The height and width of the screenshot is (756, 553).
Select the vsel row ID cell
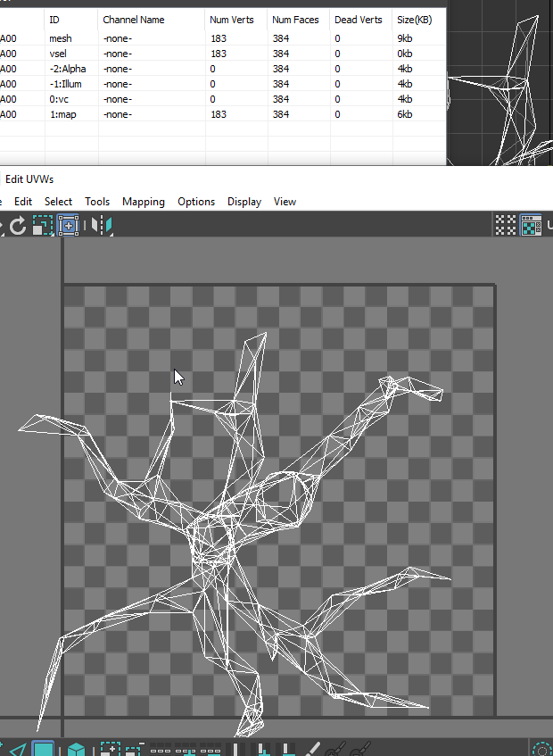coord(71,54)
